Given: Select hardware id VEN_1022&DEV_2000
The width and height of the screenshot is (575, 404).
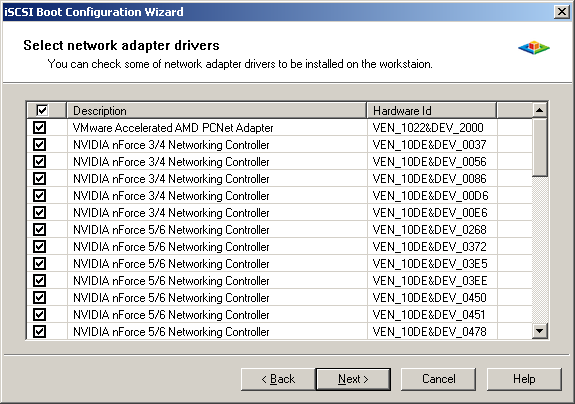Looking at the screenshot, I should coord(428,128).
